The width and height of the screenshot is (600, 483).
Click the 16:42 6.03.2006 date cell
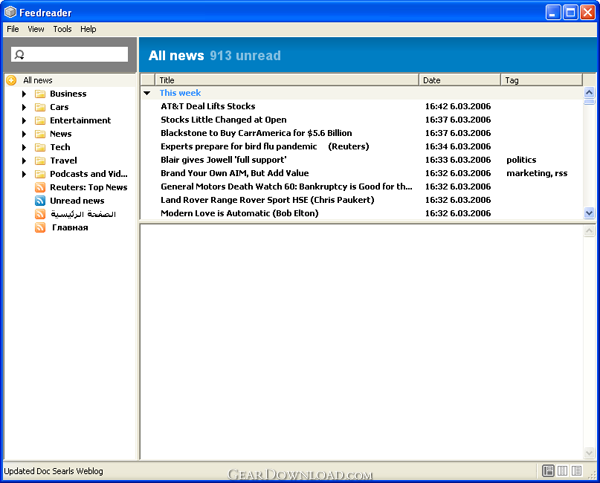pyautogui.click(x=458, y=106)
